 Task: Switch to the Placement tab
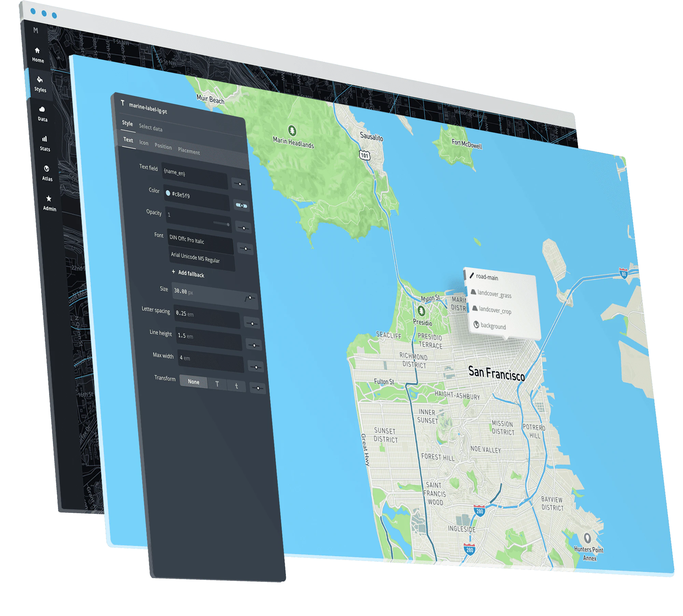click(x=189, y=151)
